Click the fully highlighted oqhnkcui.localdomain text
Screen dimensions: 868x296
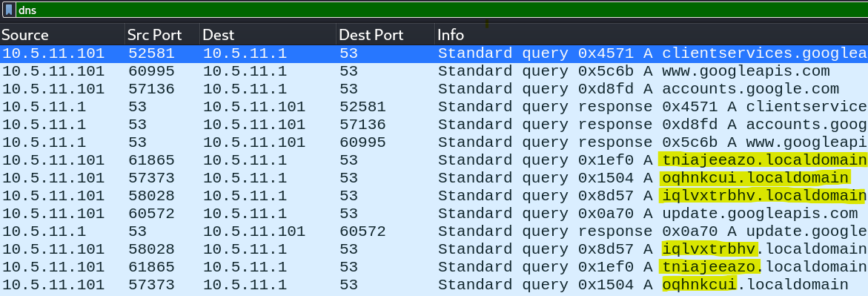coord(755,178)
